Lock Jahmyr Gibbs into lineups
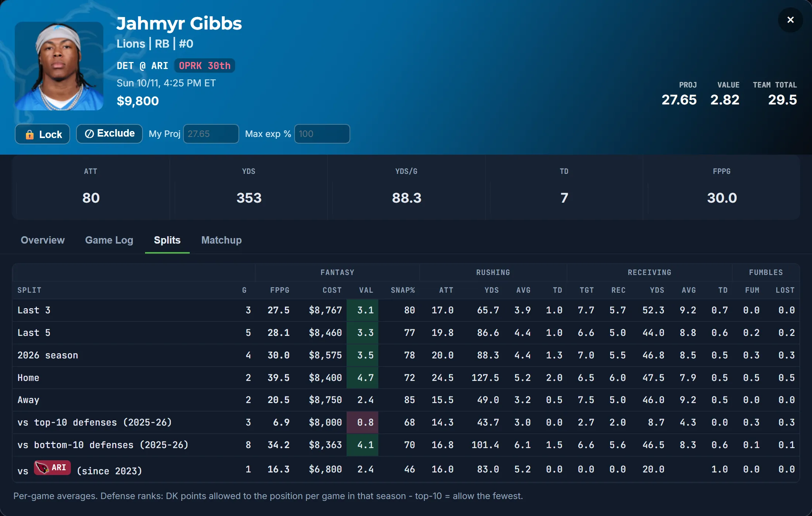The image size is (812, 516). 42,134
